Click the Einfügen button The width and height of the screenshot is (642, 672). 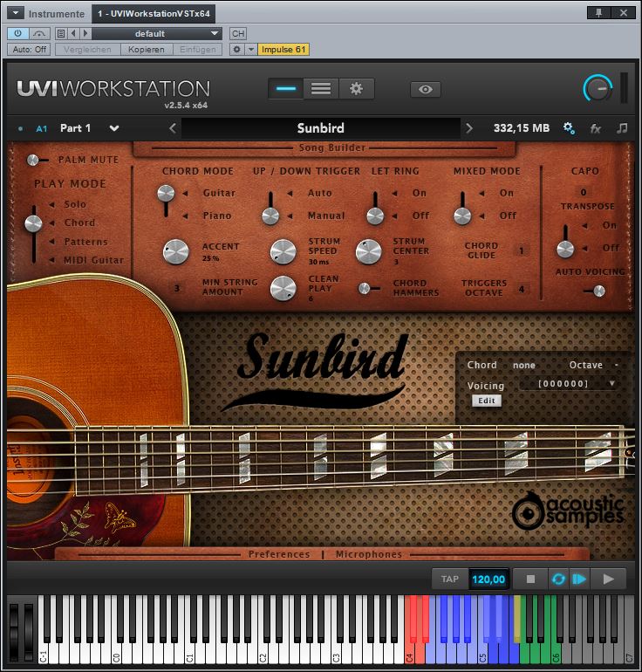coord(197,49)
